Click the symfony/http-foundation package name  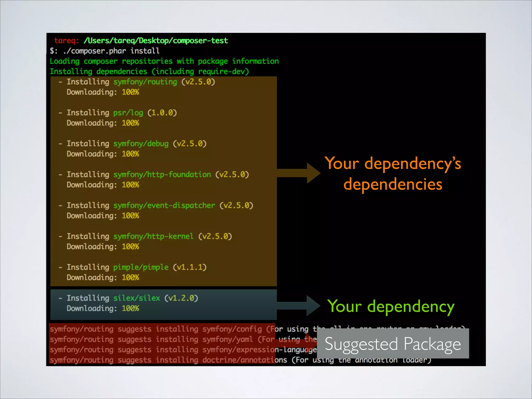click(162, 175)
